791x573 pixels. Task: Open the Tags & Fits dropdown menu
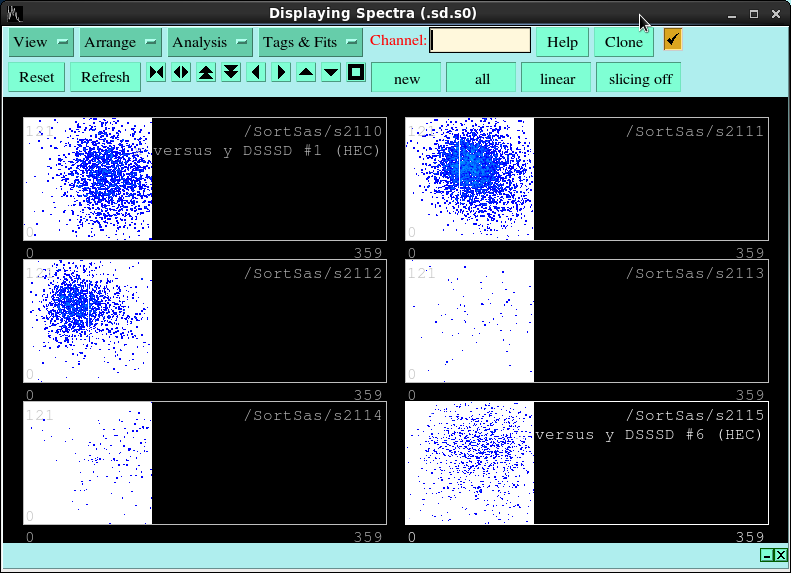point(310,42)
